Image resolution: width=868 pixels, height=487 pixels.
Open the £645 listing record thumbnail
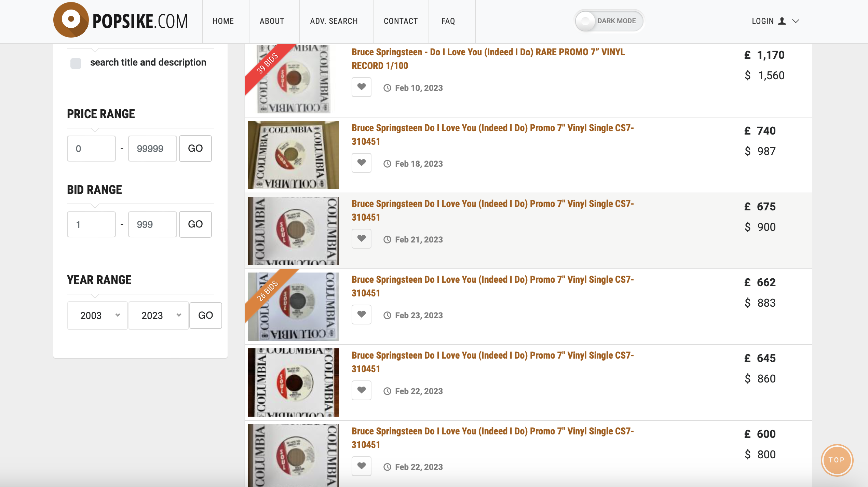294,382
